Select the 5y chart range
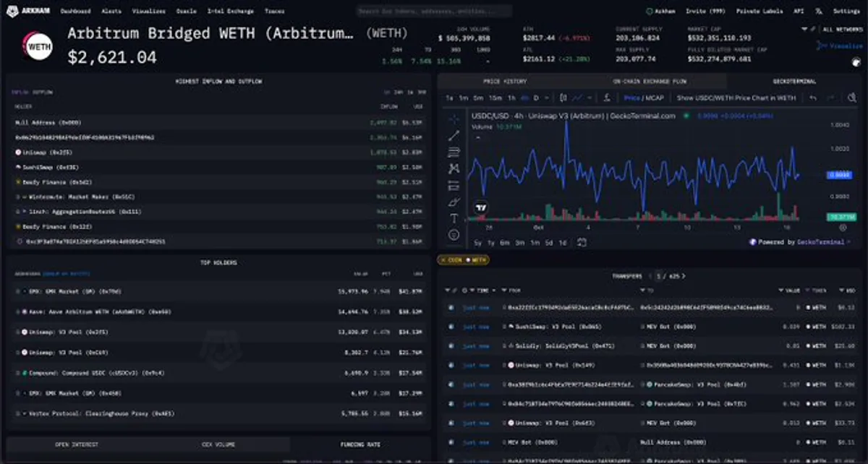Image resolution: width=868 pixels, height=464 pixels. (478, 243)
